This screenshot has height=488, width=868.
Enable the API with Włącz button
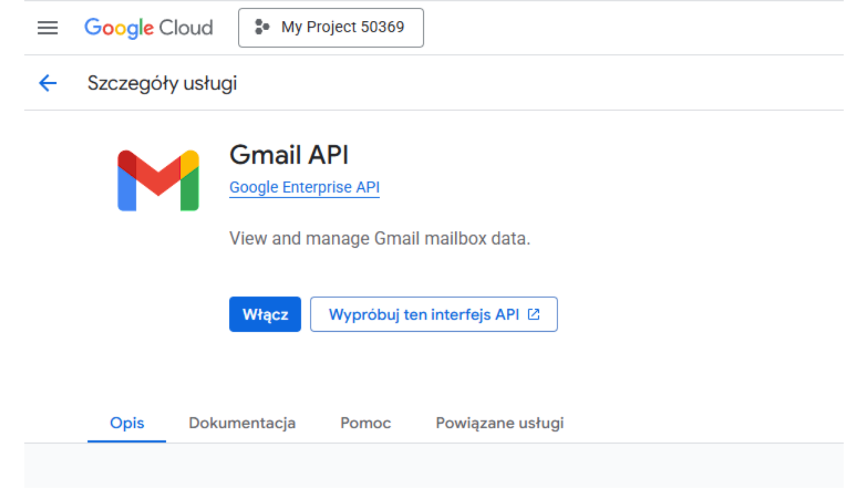(x=265, y=314)
